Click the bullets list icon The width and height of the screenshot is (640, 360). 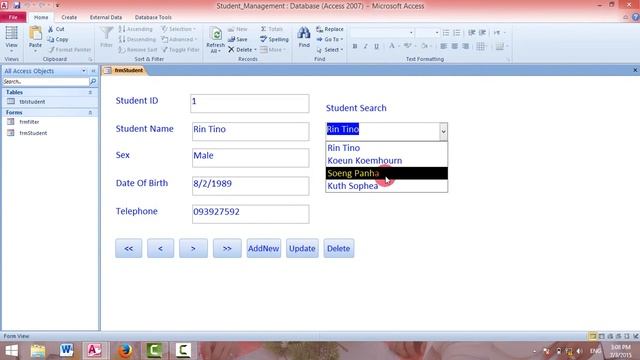coord(446,33)
